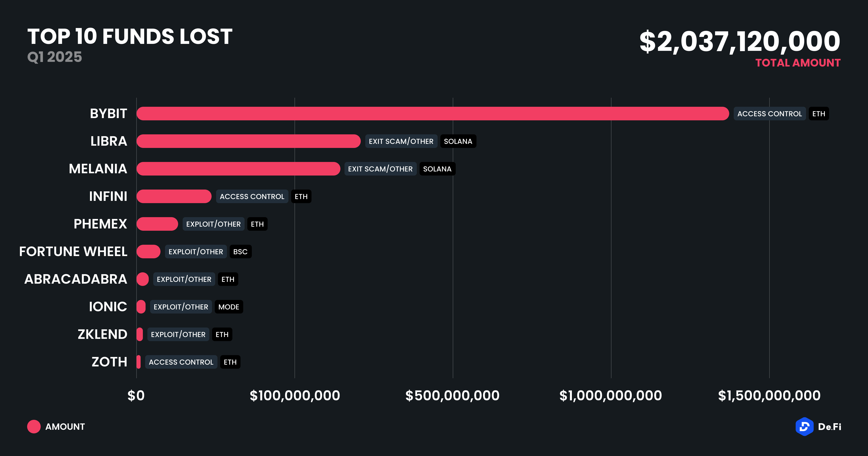Click the pink AMOUNT legend circle
Viewport: 868px width, 456px height.
tap(34, 427)
